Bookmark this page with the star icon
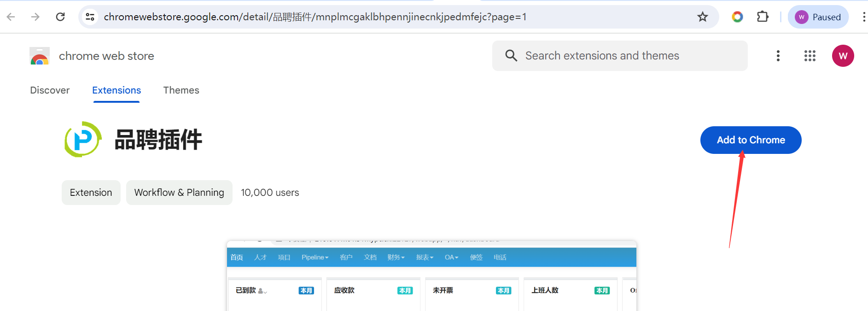 pos(703,17)
